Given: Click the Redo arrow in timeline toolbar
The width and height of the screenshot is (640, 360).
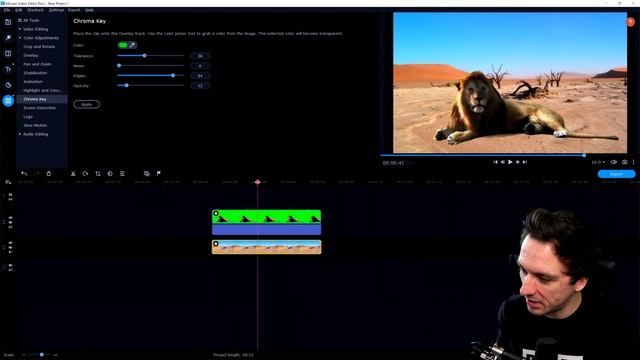Looking at the screenshot, I should click(36, 173).
